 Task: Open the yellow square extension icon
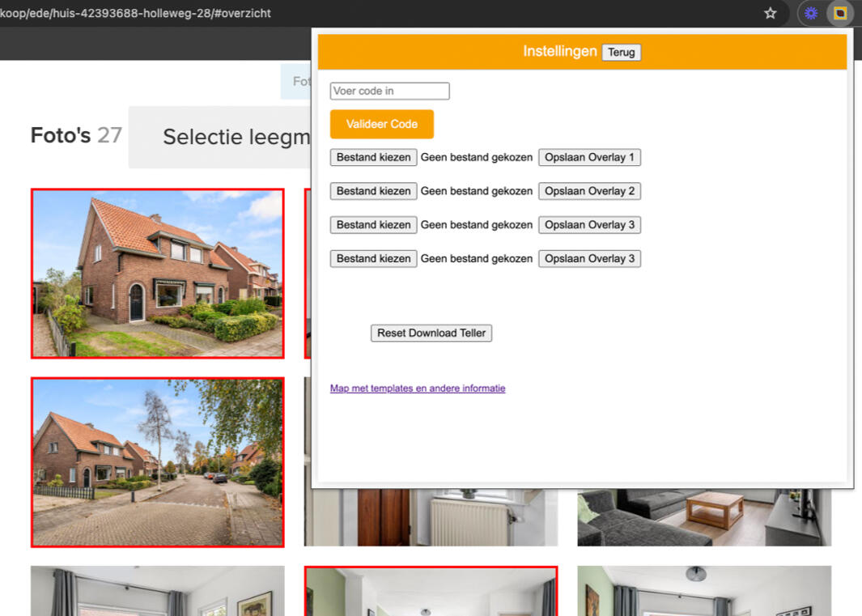(x=840, y=13)
